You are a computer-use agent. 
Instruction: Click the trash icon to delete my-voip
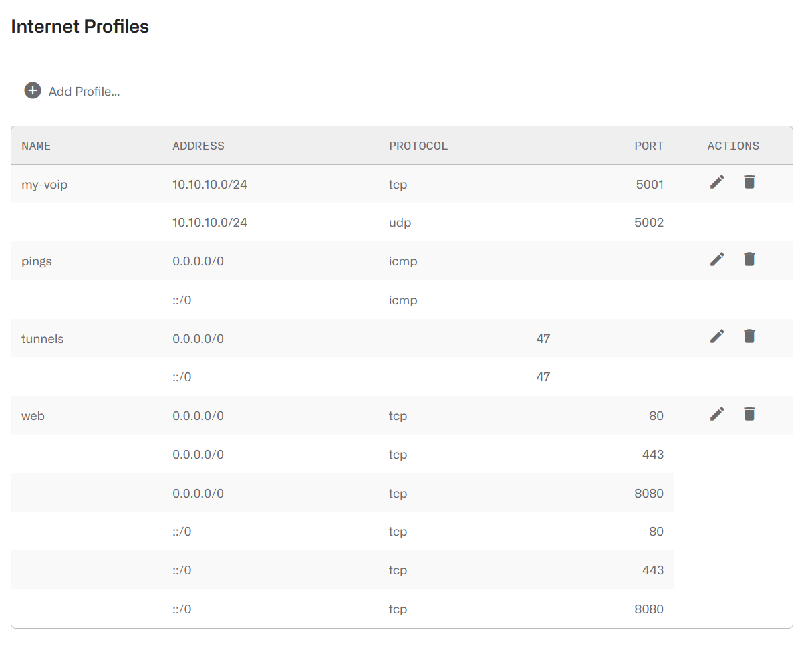tap(749, 181)
